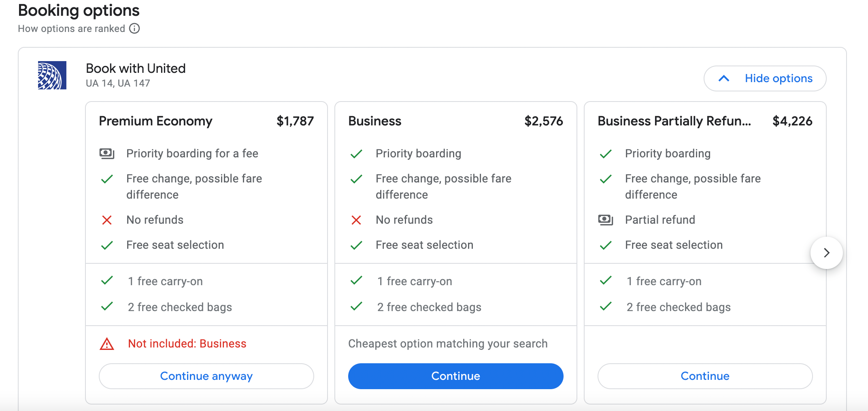Viewport: 868px width, 411px height.
Task: Click the Not included: Business warning text
Action: click(x=187, y=344)
